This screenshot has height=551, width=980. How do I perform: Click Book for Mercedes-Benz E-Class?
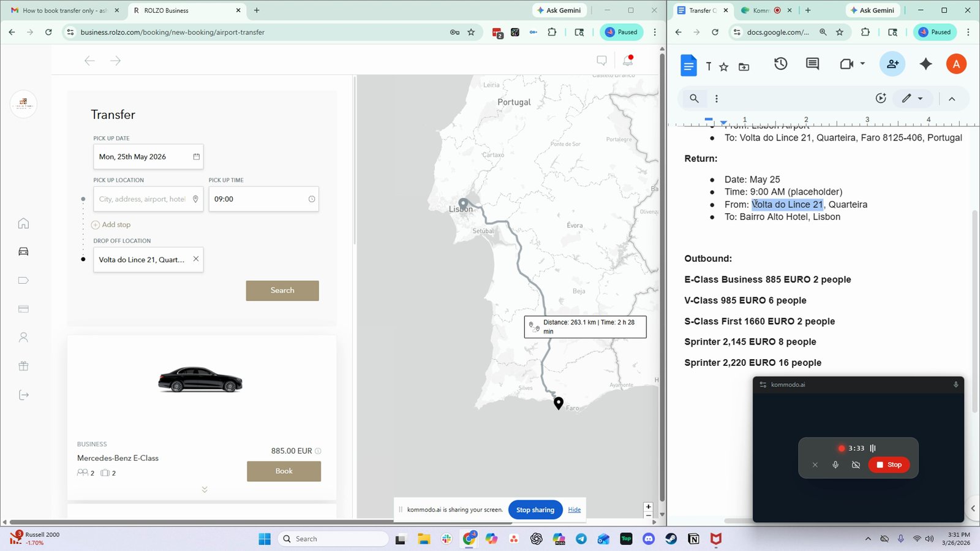tap(284, 471)
